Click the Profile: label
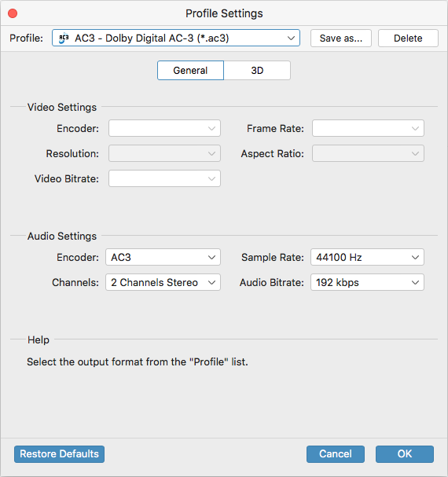The width and height of the screenshot is (448, 477). 26,38
